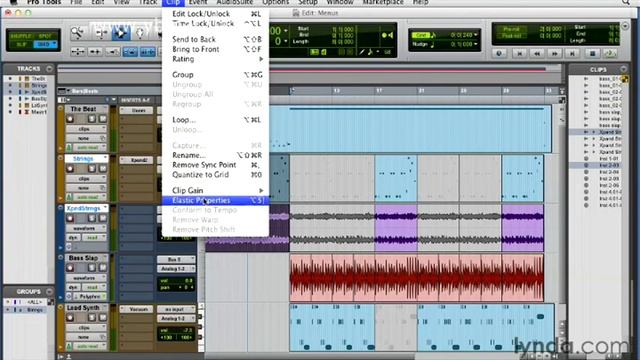Record-enable the Strings track
640x360 pixels.
point(70,169)
